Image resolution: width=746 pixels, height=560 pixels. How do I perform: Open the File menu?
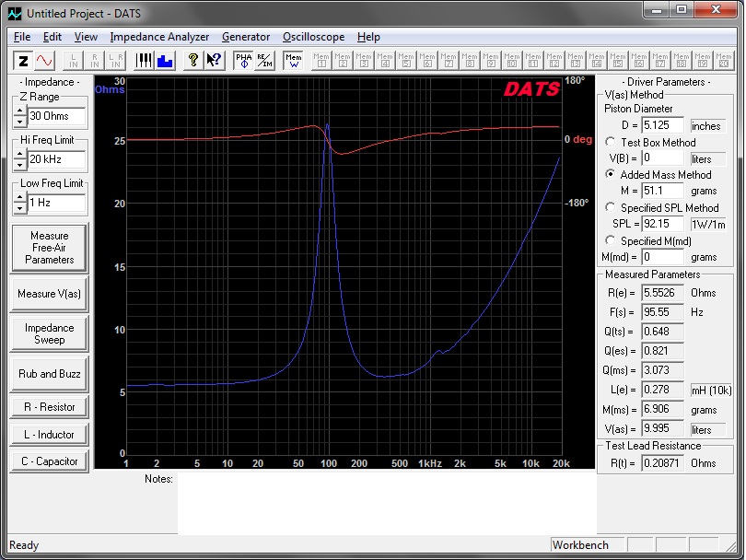(x=22, y=37)
